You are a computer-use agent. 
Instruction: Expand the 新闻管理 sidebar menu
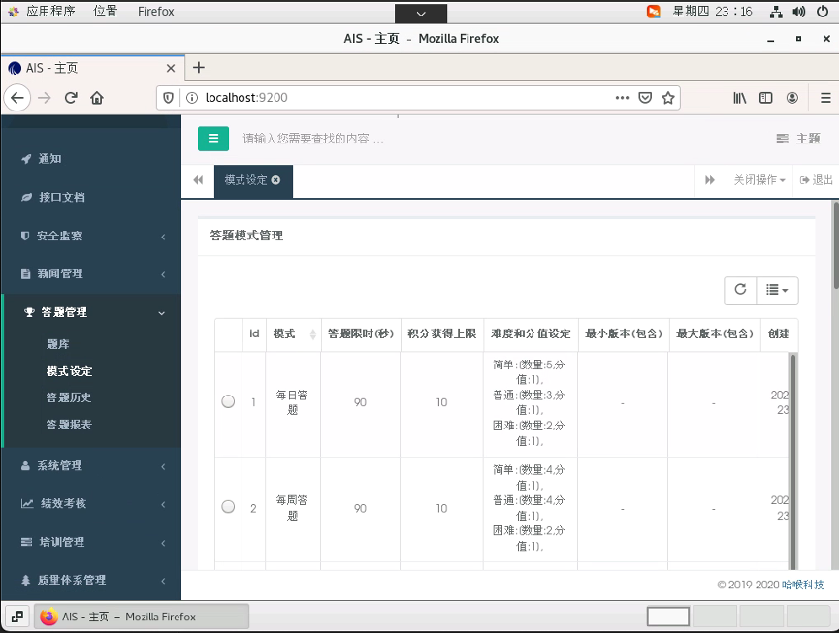click(x=91, y=273)
